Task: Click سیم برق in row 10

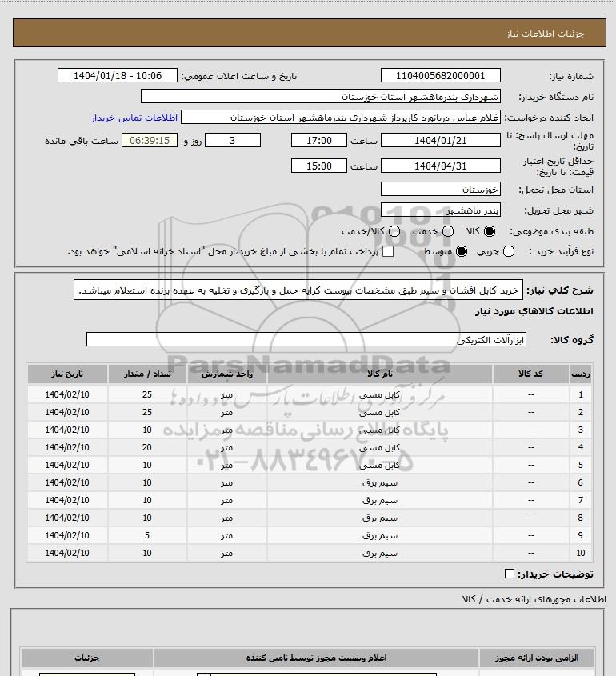Action: (x=380, y=553)
